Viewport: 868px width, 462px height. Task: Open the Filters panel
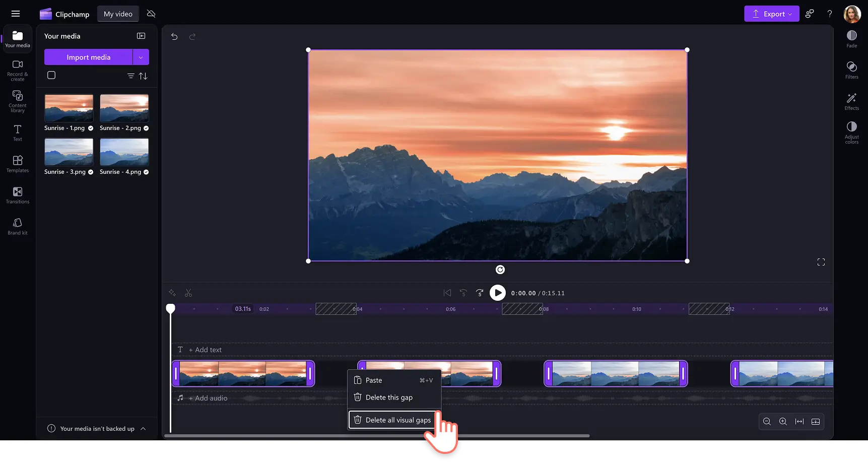click(851, 70)
